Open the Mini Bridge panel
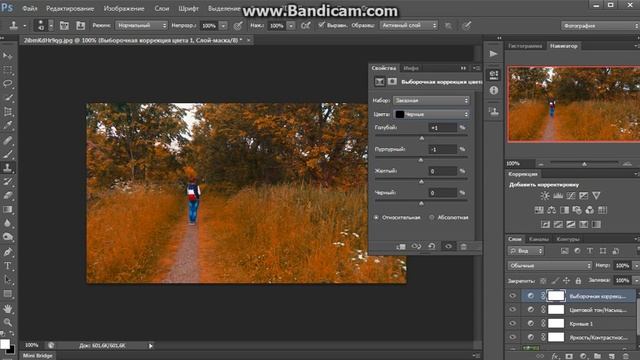 38,356
